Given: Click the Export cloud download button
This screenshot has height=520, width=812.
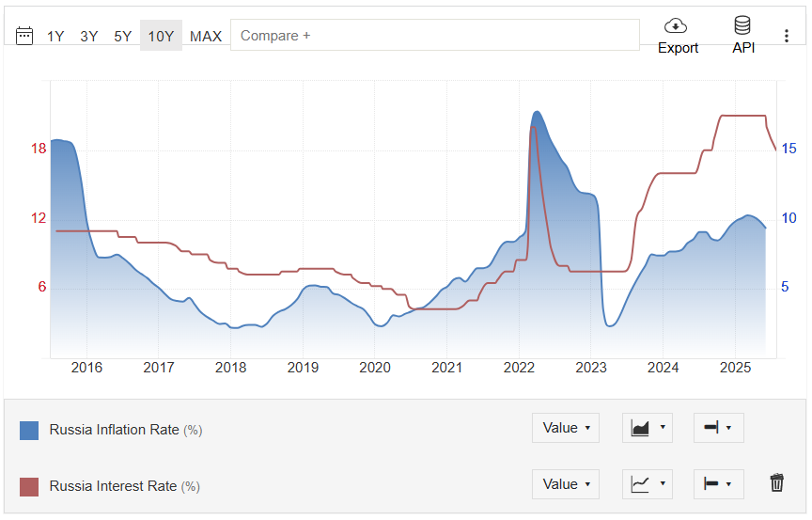Looking at the screenshot, I should click(678, 37).
